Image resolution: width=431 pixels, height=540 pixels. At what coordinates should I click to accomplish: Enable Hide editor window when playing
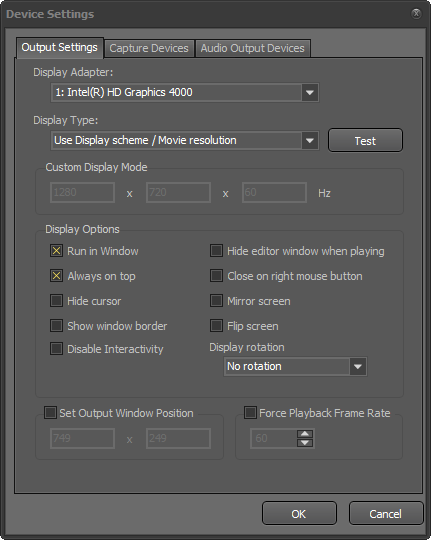click(x=216, y=251)
